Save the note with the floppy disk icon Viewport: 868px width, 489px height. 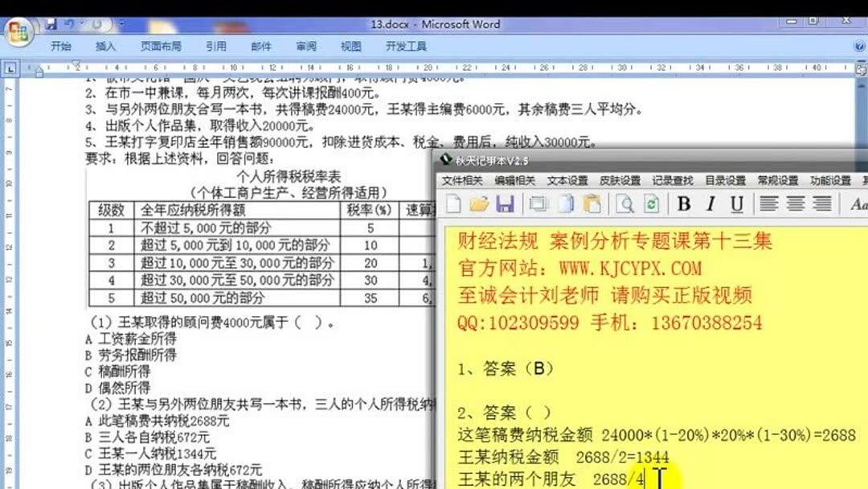(506, 204)
